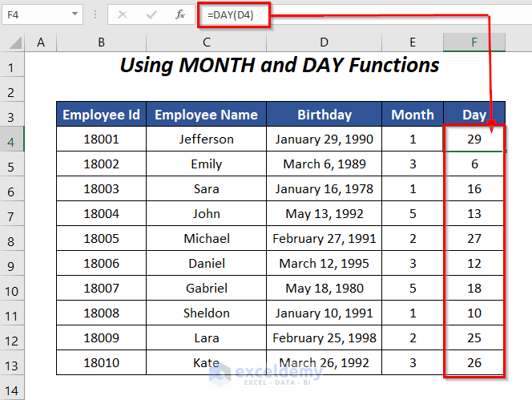Select the title cell Using MONTH and DAY Functions
The image size is (532, 400).
coord(280,64)
